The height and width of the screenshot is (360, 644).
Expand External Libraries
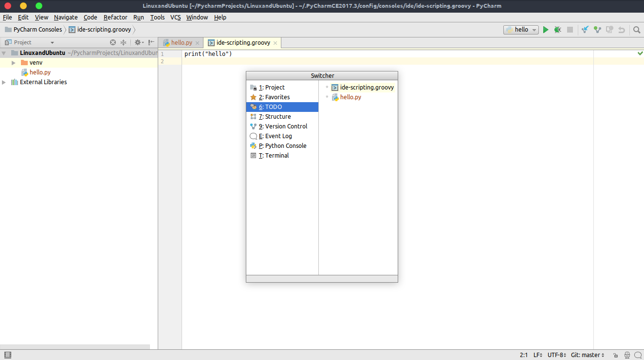[4, 82]
